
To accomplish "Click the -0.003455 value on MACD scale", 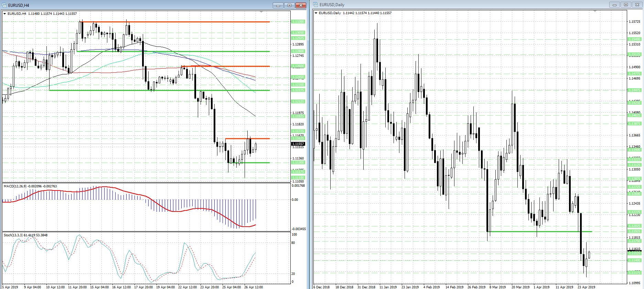I will tap(299, 229).
